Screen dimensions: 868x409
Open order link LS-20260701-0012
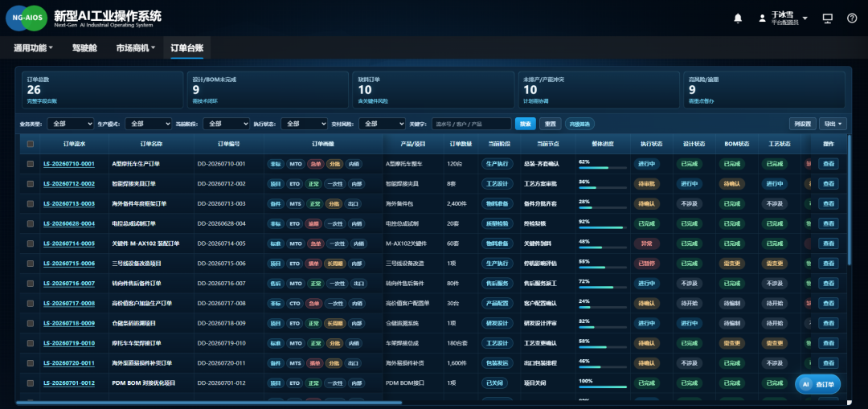point(69,383)
